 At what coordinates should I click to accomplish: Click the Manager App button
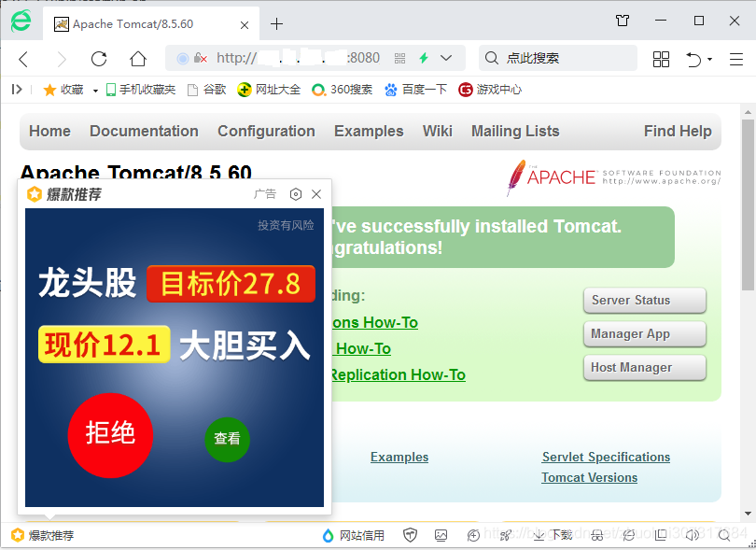coord(645,334)
